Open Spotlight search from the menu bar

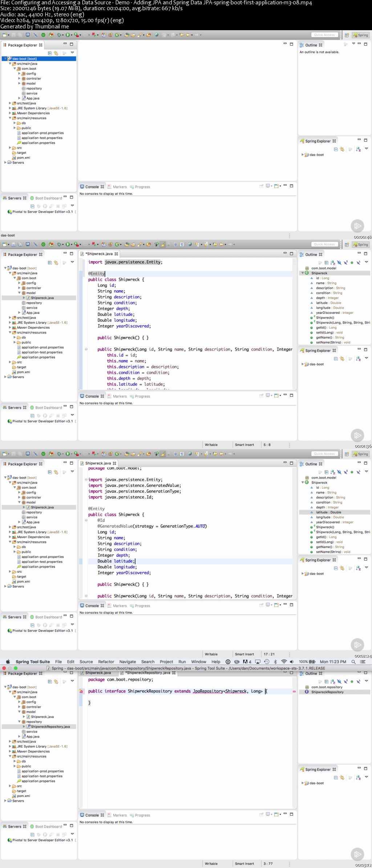(x=353, y=662)
